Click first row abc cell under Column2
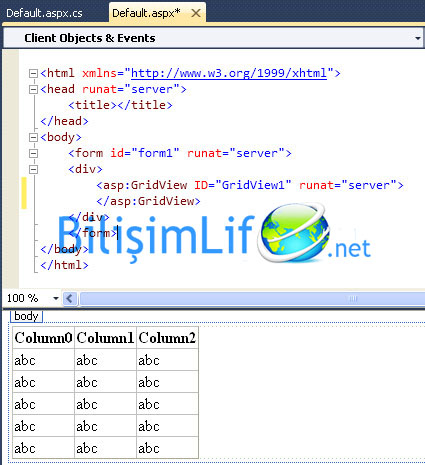425x465 pixels. [x=167, y=360]
